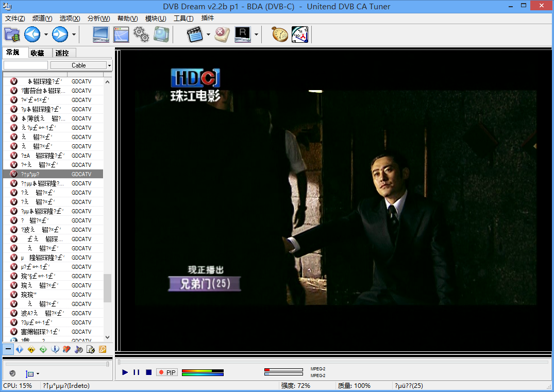The width and height of the screenshot is (554, 392).
Task: Click the document list icon near key
Action: tap(91, 349)
